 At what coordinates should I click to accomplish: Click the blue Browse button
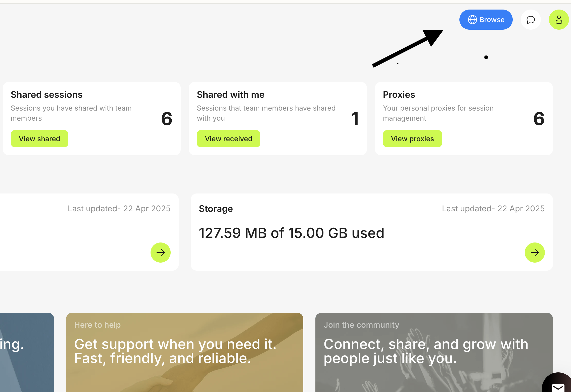(x=486, y=20)
